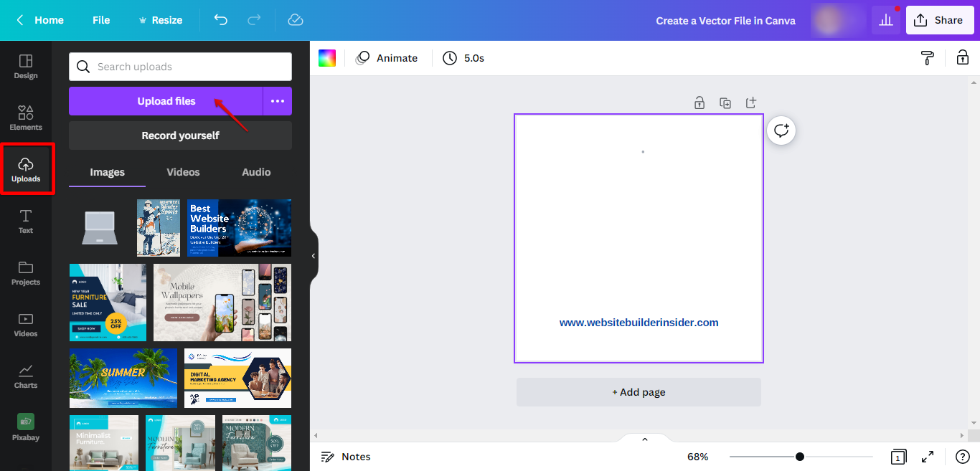Select the Mobile Wallpapers thumbnail
The height and width of the screenshot is (471, 980).
[x=222, y=303]
